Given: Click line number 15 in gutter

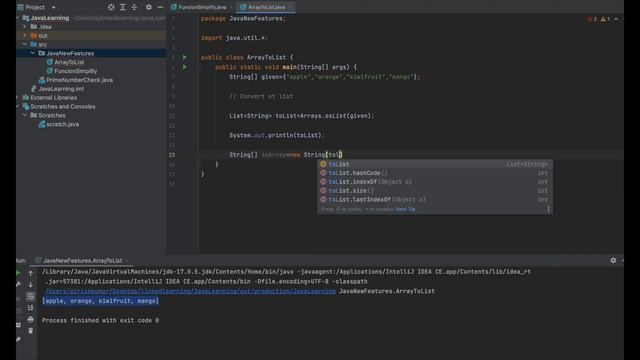Looking at the screenshot, I should click(x=172, y=155).
